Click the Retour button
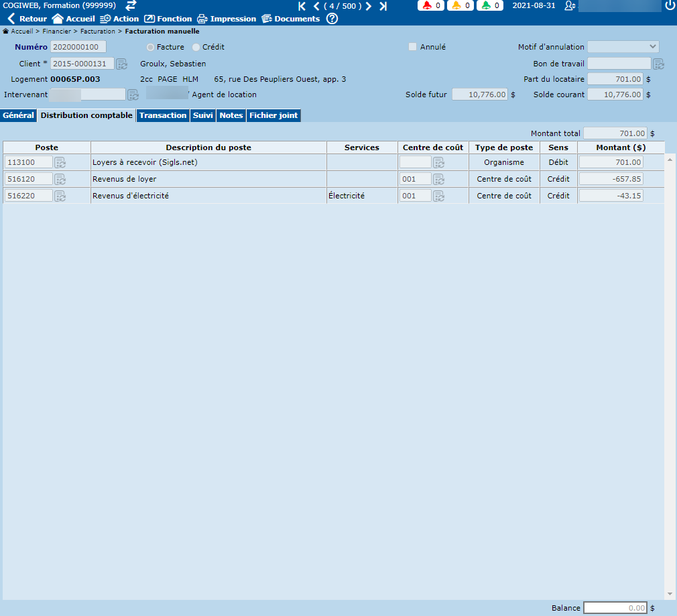Viewport: 677px width, 616px height. pyautogui.click(x=27, y=19)
